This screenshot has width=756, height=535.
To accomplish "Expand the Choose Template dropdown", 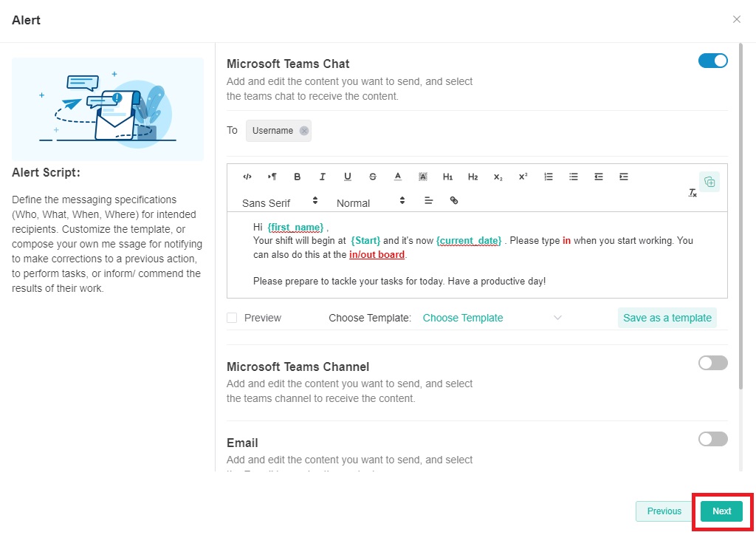I will 492,318.
